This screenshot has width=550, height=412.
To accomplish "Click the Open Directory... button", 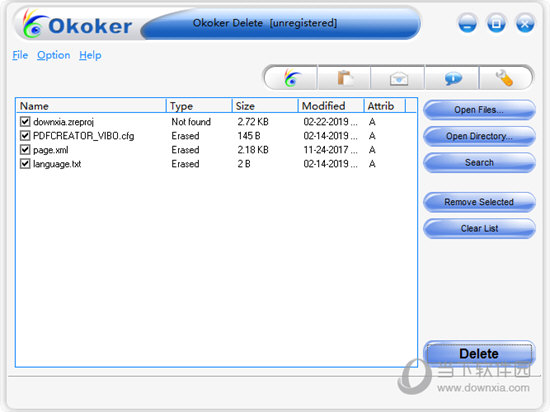I will coord(479,136).
